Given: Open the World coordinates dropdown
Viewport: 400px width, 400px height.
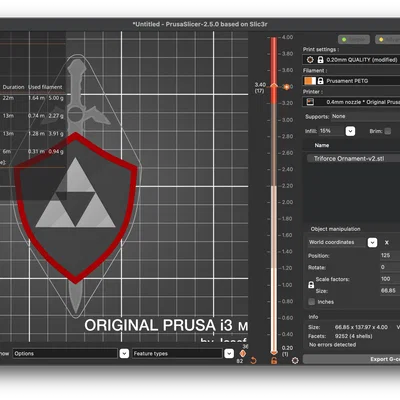Looking at the screenshot, I should point(372,242).
